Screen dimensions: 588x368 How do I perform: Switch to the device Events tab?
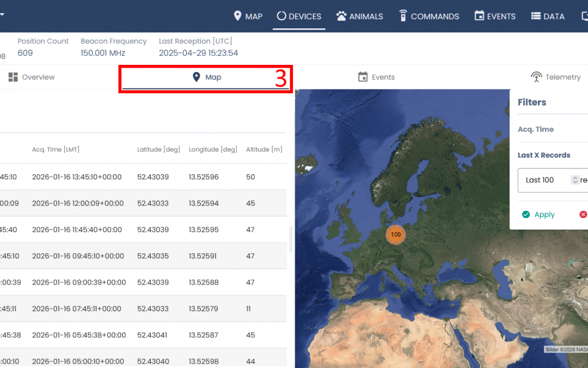tap(376, 77)
